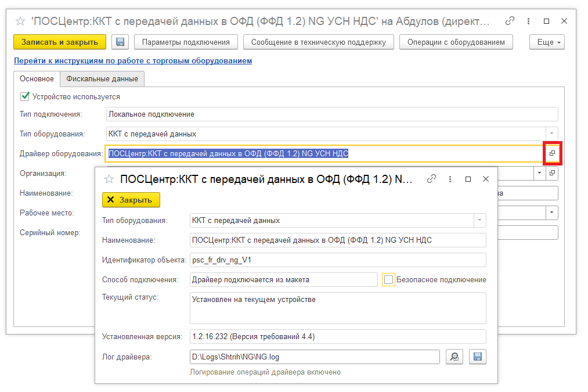Open organization record icon in Организация row

tap(553, 173)
